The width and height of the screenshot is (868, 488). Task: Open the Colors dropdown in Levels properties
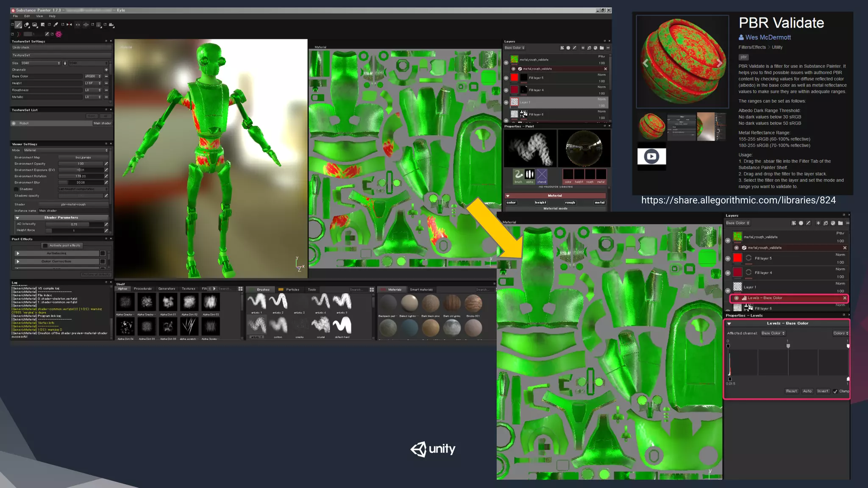tap(840, 333)
